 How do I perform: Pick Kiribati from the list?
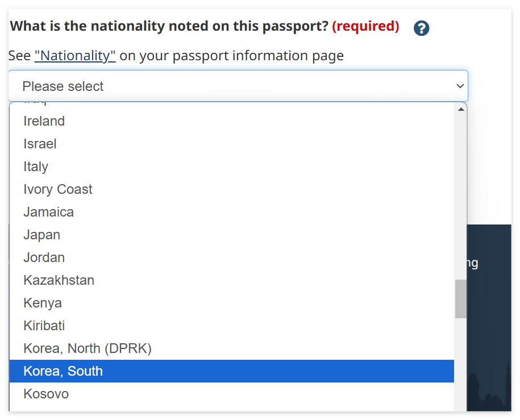point(44,326)
